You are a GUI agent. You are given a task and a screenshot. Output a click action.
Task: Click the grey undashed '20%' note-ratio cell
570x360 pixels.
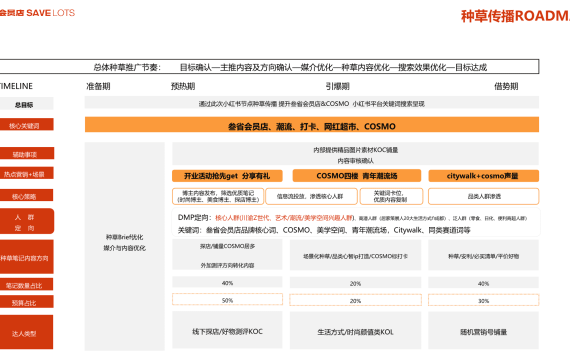click(x=355, y=283)
